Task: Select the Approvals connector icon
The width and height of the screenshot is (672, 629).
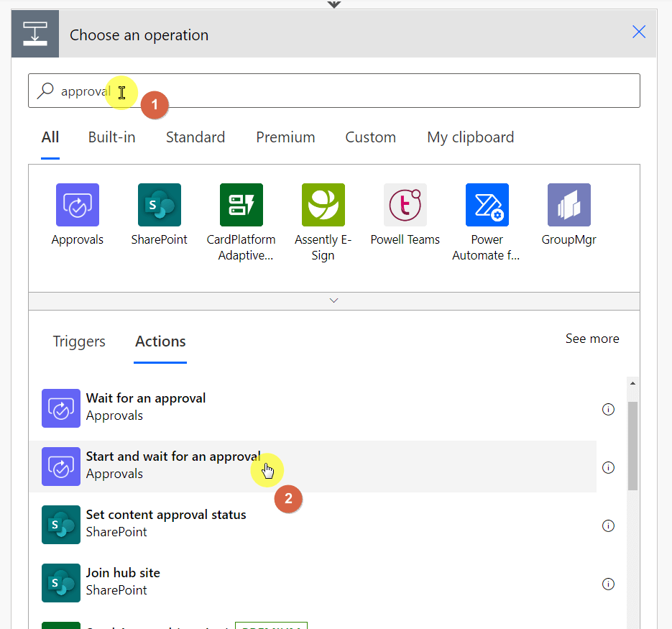Action: [x=78, y=205]
